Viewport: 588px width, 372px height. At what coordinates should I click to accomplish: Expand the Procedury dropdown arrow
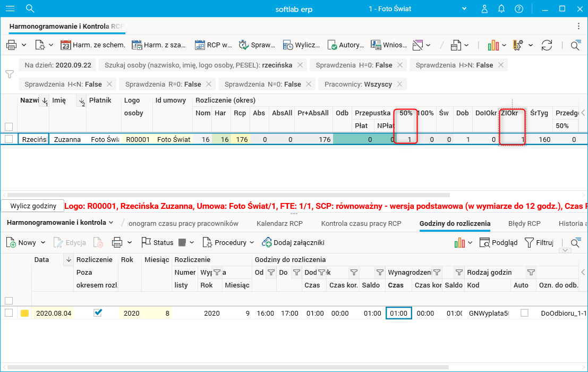252,243
